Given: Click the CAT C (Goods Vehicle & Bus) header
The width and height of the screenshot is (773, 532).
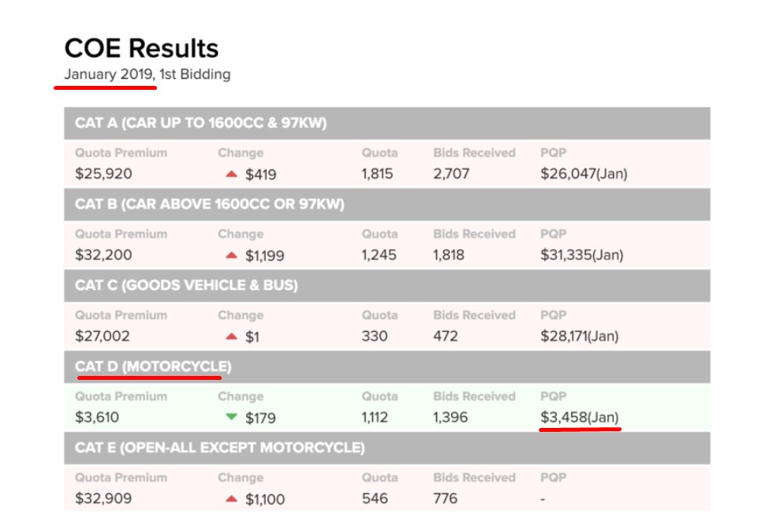Looking at the screenshot, I should 186,285.
